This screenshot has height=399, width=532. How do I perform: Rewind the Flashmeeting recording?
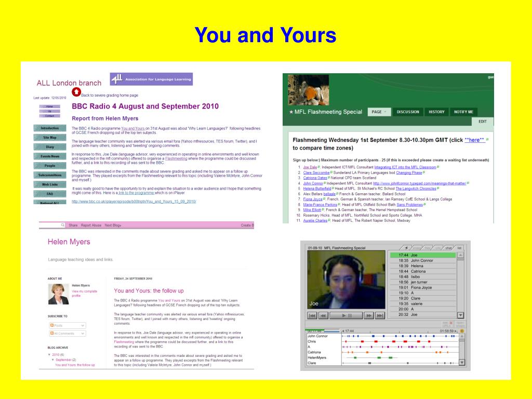[x=323, y=316]
